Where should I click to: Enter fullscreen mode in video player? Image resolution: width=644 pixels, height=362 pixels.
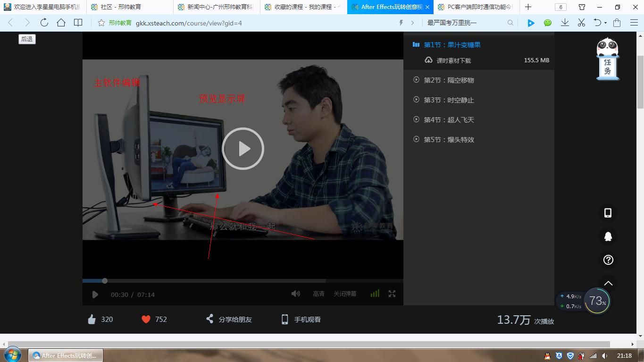[392, 294]
